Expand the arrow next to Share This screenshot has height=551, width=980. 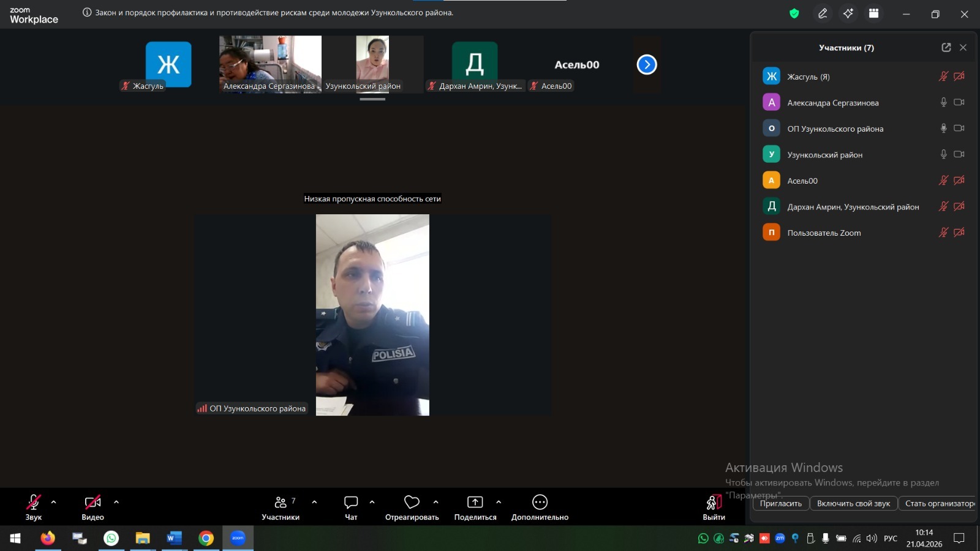pyautogui.click(x=499, y=502)
